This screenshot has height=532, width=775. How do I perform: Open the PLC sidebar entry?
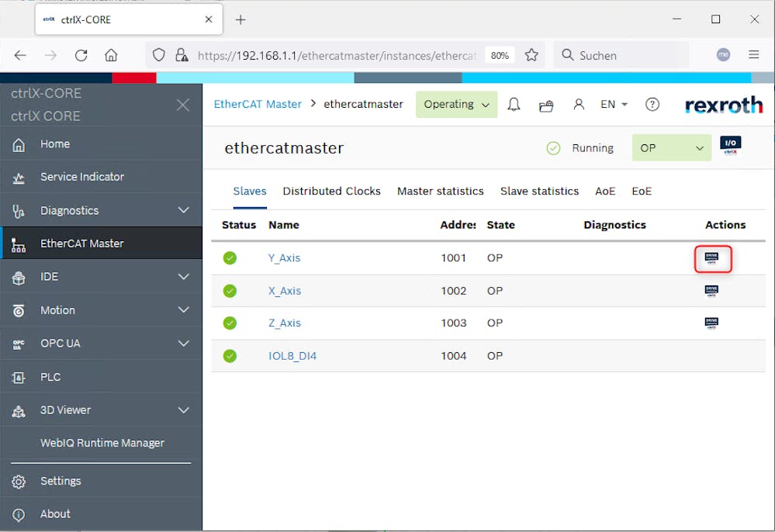coord(101,377)
